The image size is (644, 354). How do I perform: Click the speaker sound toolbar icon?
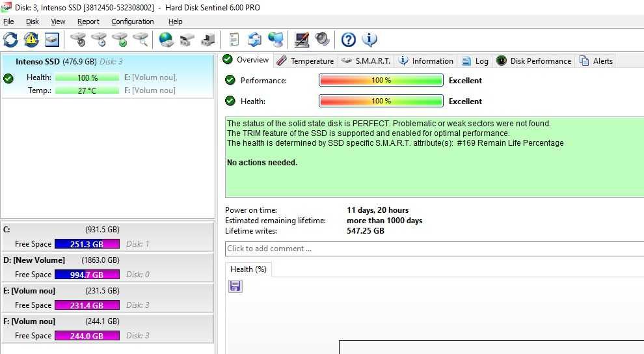click(323, 40)
